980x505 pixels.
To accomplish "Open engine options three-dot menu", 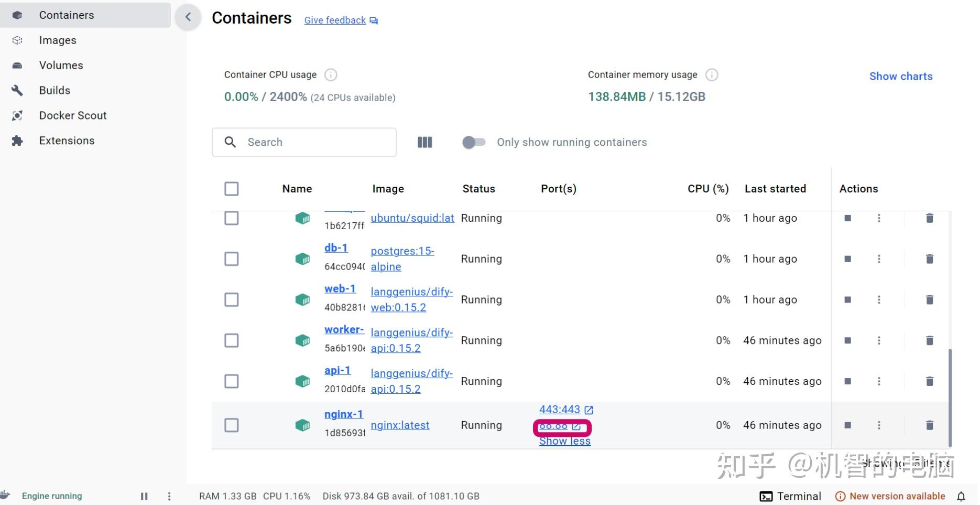I will point(169,496).
